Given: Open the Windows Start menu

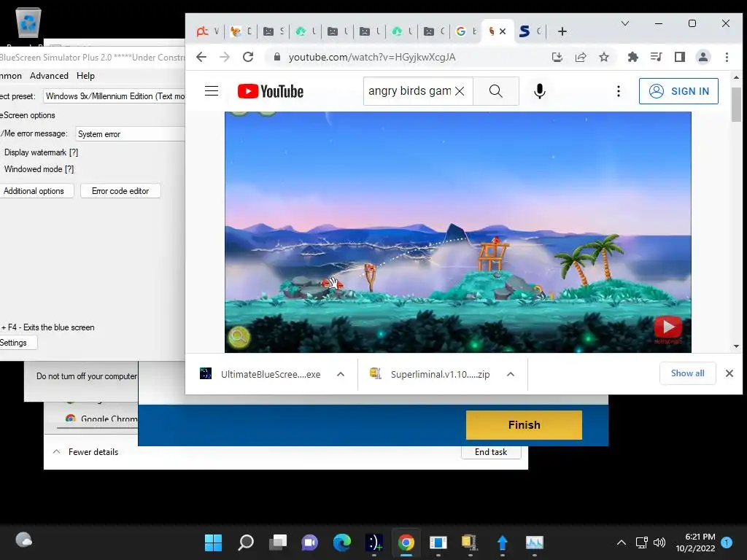Looking at the screenshot, I should click(x=213, y=542).
